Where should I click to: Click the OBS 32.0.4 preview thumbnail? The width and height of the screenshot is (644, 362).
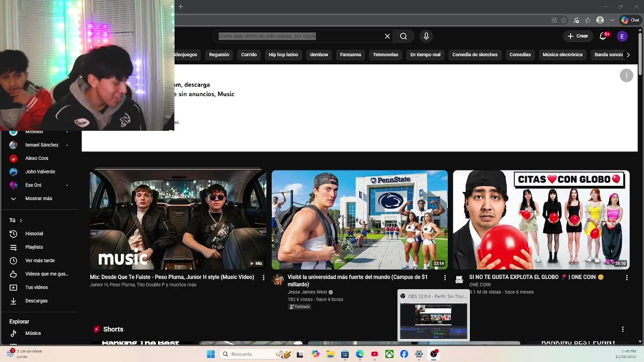coord(433,321)
